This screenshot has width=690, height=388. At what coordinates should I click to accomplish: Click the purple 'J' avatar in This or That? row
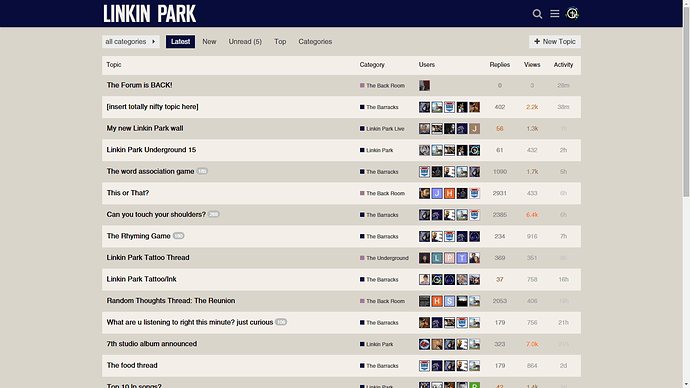437,193
